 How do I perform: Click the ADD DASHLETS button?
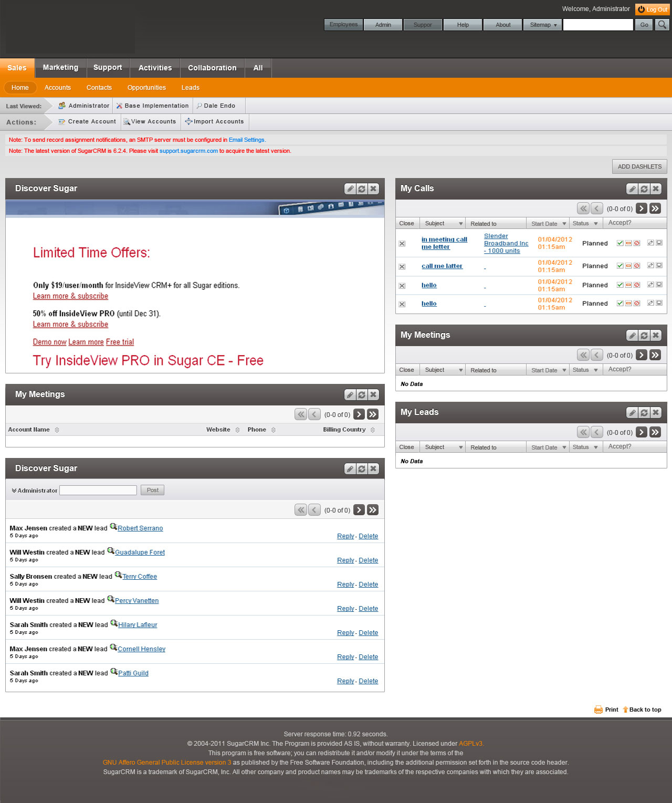point(639,166)
